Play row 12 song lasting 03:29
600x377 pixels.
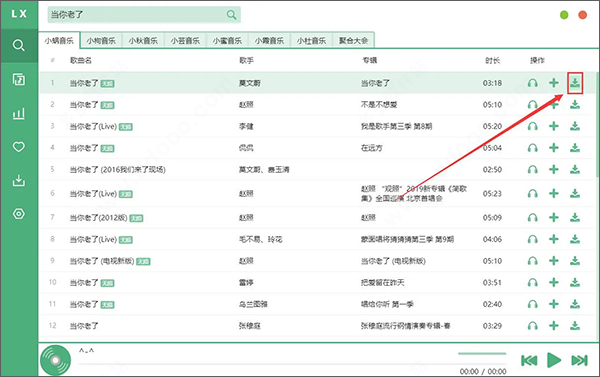532,326
